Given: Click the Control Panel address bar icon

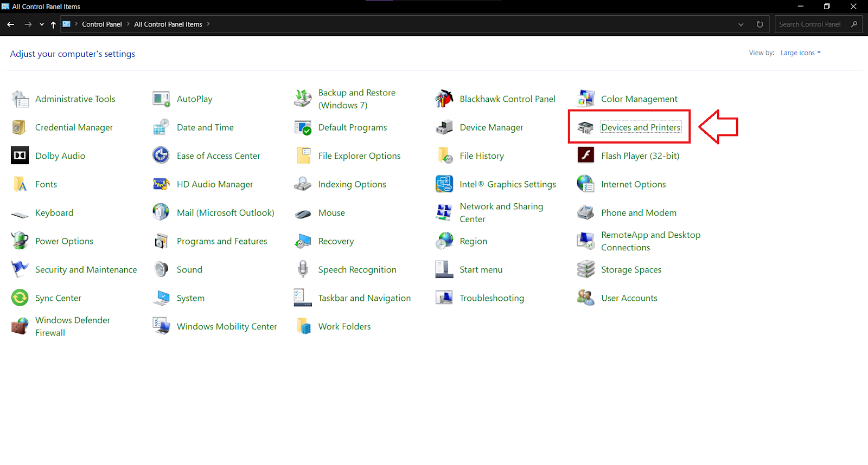Looking at the screenshot, I should pos(67,24).
